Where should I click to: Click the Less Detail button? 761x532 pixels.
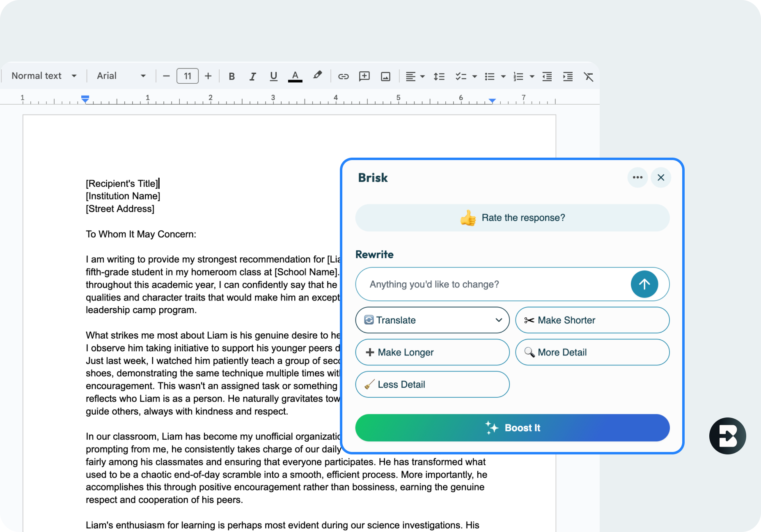[x=432, y=385]
